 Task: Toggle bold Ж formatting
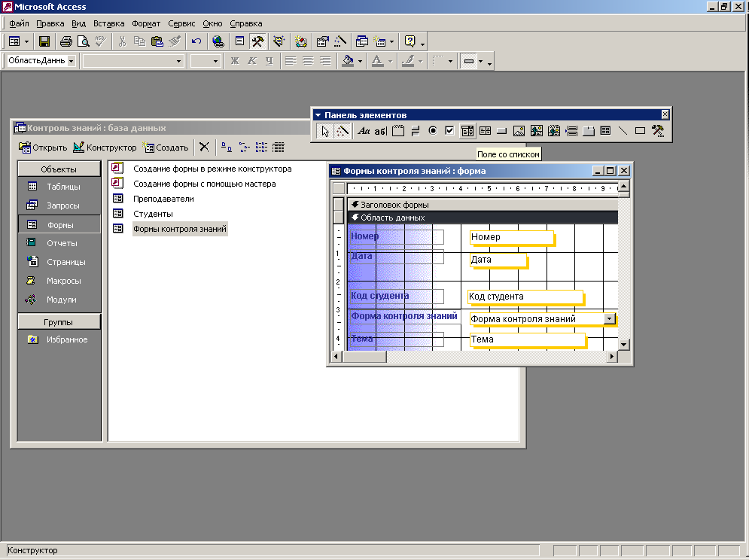235,61
